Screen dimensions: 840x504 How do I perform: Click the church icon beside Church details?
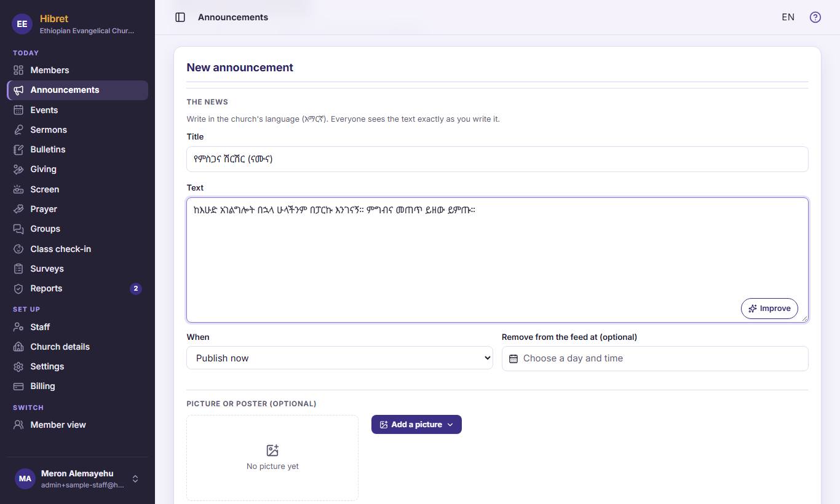click(18, 347)
